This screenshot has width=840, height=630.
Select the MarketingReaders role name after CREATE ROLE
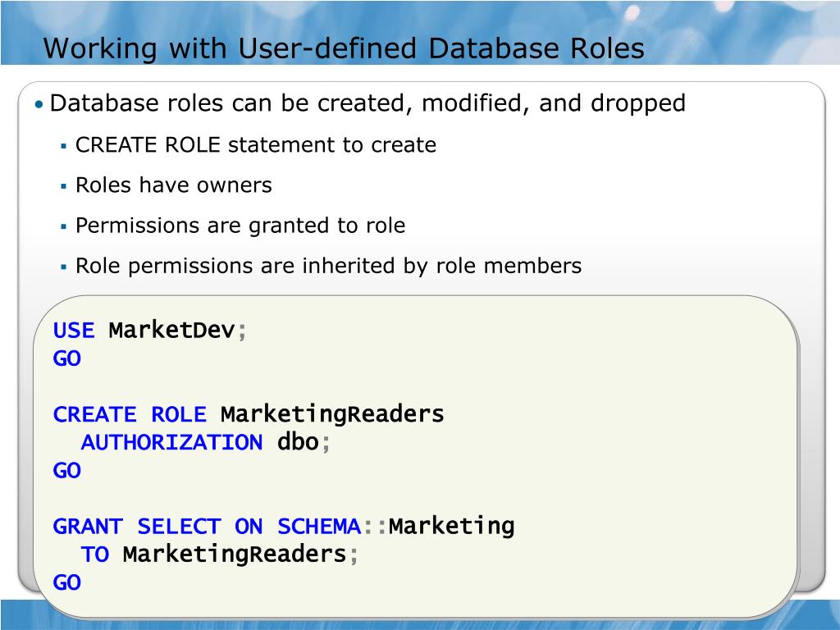332,414
